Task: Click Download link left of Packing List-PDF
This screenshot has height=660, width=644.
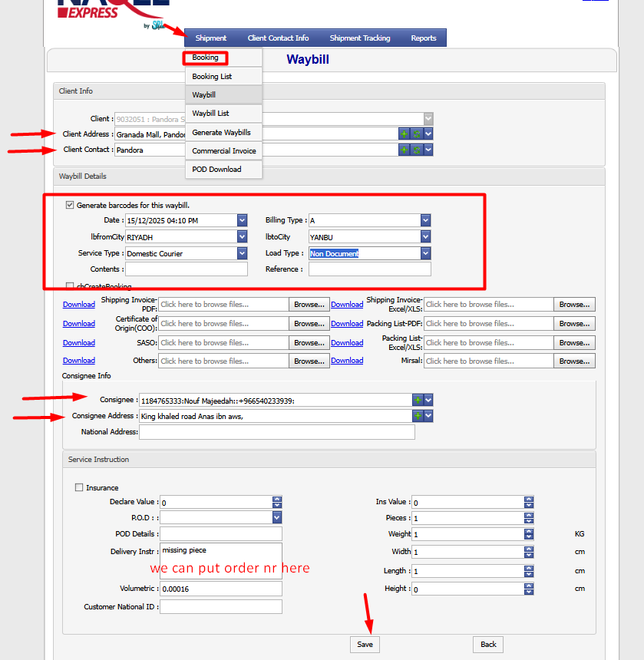Action: point(347,324)
